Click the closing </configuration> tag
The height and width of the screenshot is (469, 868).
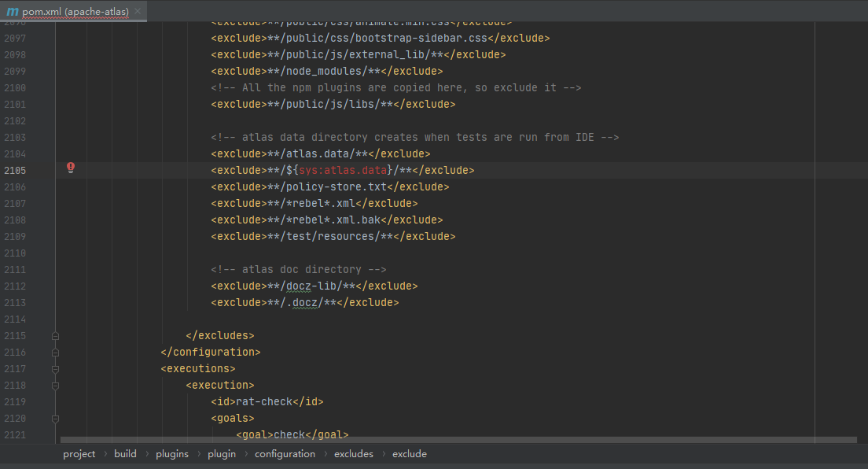click(x=211, y=353)
